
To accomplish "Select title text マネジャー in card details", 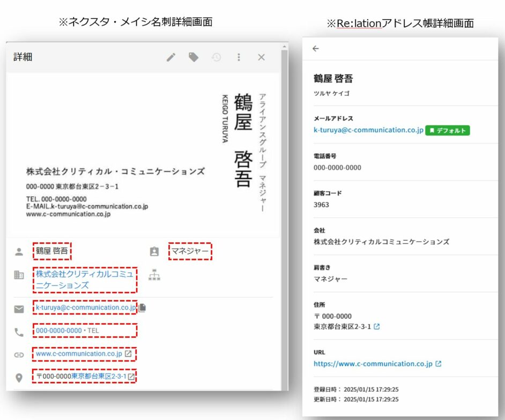I will click(x=190, y=251).
